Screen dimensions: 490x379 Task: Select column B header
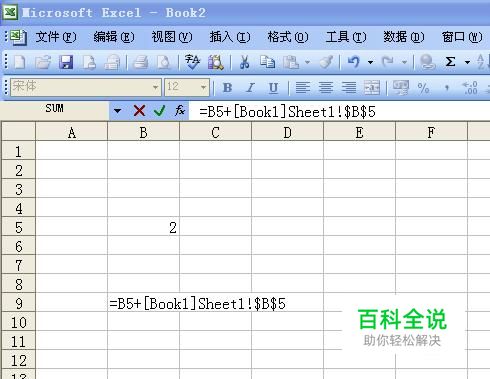(x=143, y=133)
